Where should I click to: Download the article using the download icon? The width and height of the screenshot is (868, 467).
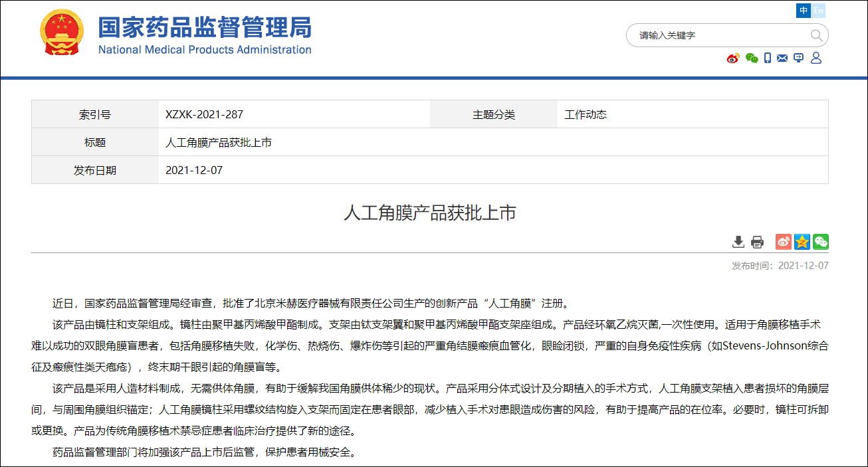coord(738,242)
